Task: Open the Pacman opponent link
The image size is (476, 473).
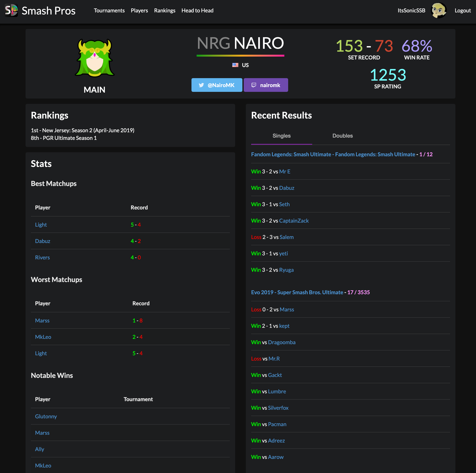Action: pos(277,424)
